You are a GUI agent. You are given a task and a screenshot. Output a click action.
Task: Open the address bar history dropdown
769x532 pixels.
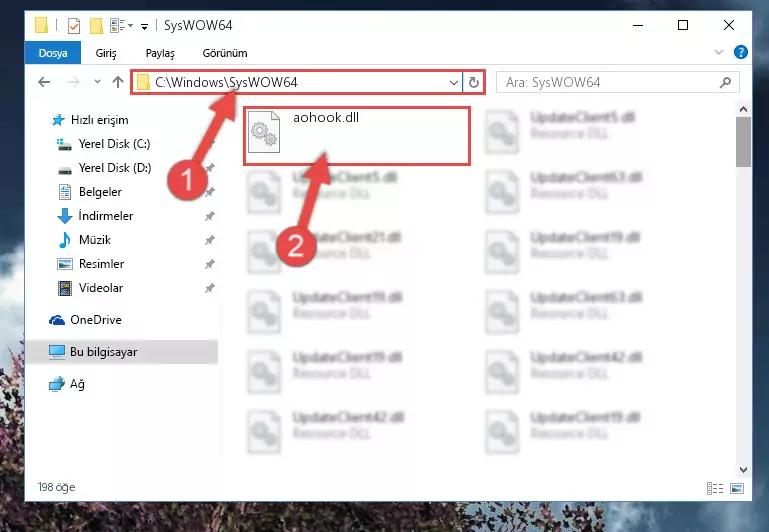(x=454, y=82)
